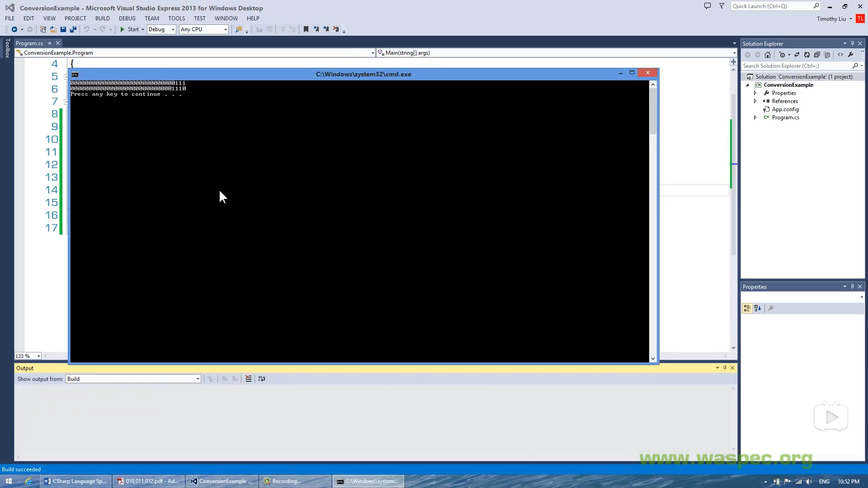This screenshot has height=488, width=868.
Task: Toggle a bookmark with the bookmark icon
Action: coord(306,29)
